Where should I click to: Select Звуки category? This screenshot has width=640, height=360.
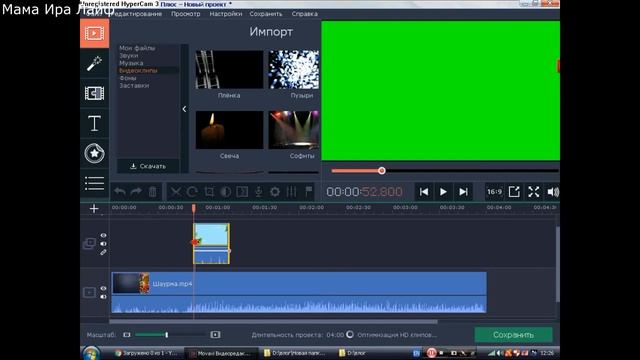(129, 56)
